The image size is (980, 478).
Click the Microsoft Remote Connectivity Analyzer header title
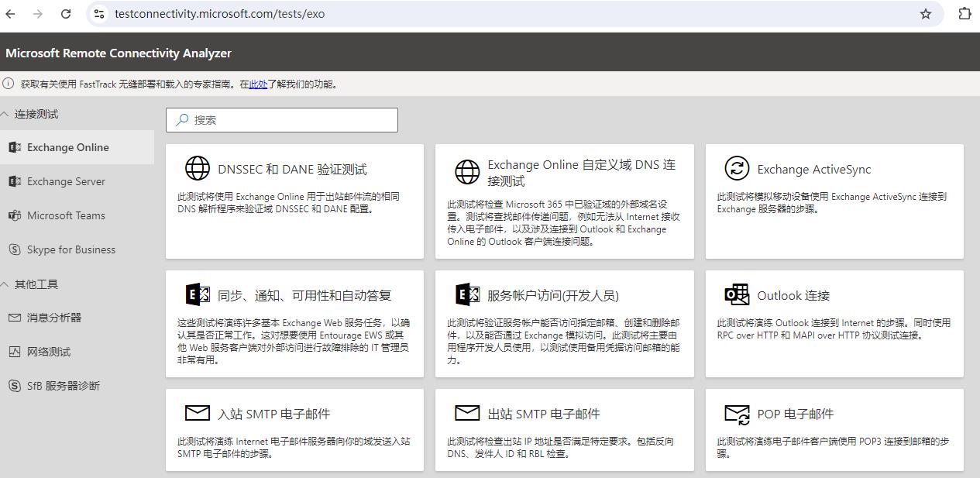119,53
